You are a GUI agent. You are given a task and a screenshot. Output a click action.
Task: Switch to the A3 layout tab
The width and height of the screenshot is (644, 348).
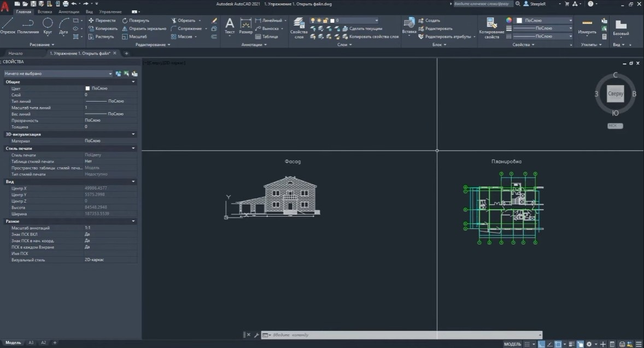pyautogui.click(x=31, y=343)
